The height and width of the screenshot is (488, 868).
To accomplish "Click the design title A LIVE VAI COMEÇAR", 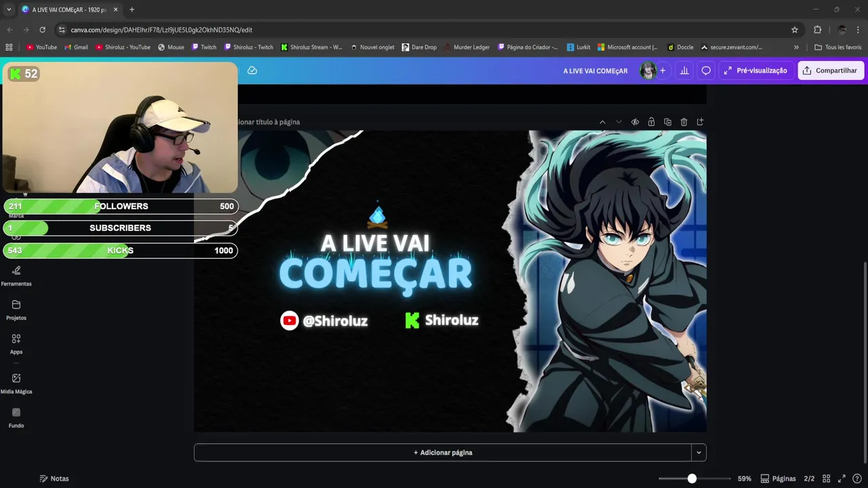I will point(595,70).
